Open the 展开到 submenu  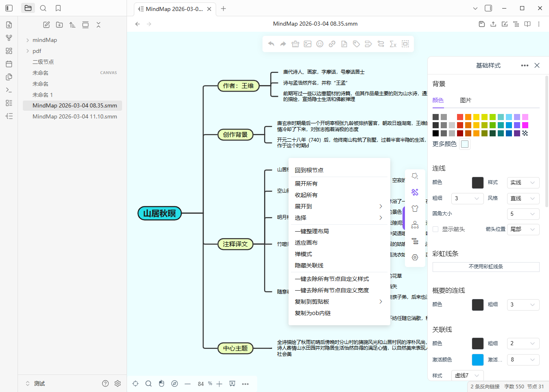339,206
